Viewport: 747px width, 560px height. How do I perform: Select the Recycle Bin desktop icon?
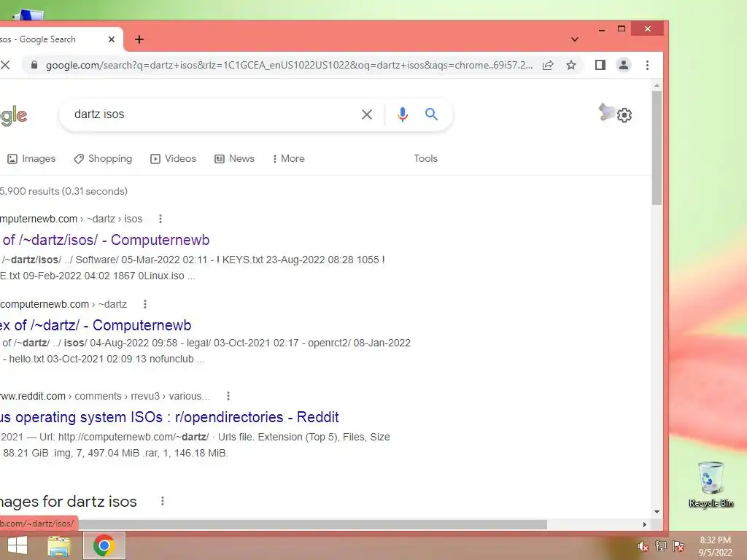coord(711,485)
